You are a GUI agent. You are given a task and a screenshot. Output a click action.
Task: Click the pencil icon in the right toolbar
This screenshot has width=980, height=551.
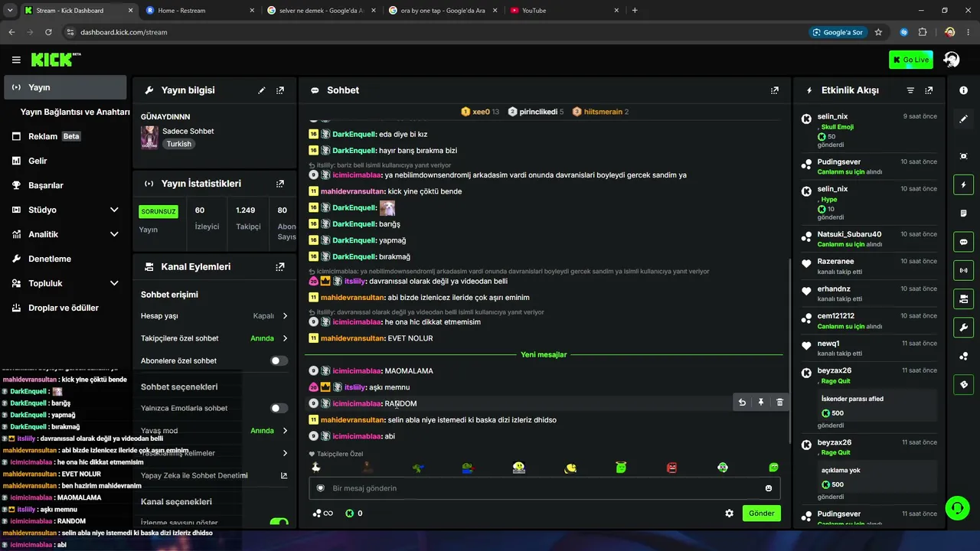[964, 119]
